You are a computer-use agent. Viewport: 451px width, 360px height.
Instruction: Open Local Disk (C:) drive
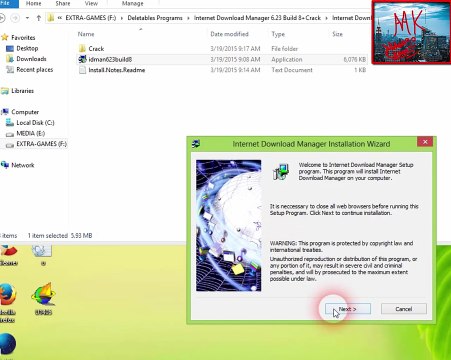(x=35, y=123)
